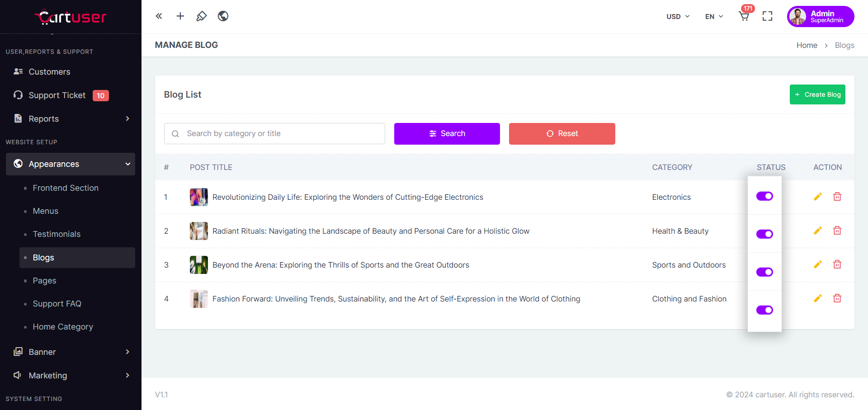Image resolution: width=868 pixels, height=410 pixels.
Task: Disable the Sports and Outdoors blog status
Action: click(x=764, y=272)
